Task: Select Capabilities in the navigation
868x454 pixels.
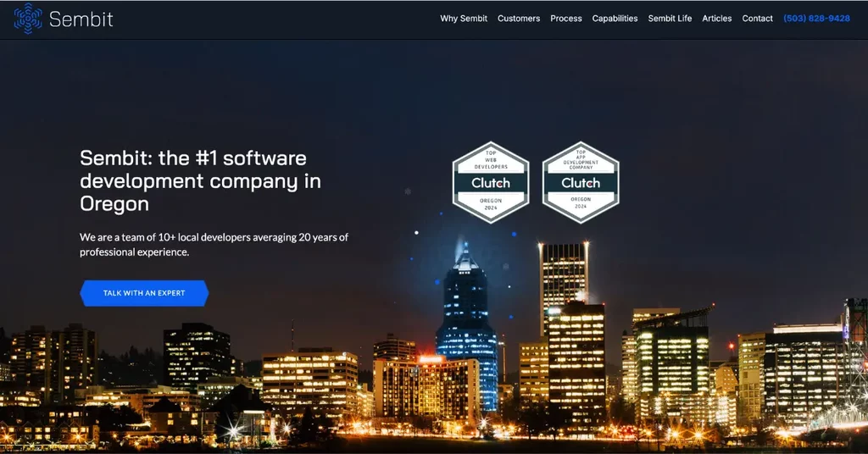Action: (x=615, y=19)
